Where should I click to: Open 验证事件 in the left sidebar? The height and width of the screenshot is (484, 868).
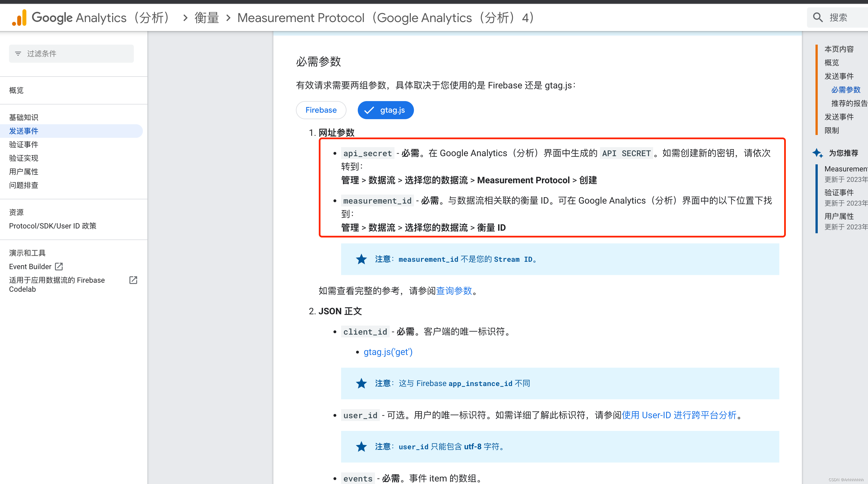(24, 145)
